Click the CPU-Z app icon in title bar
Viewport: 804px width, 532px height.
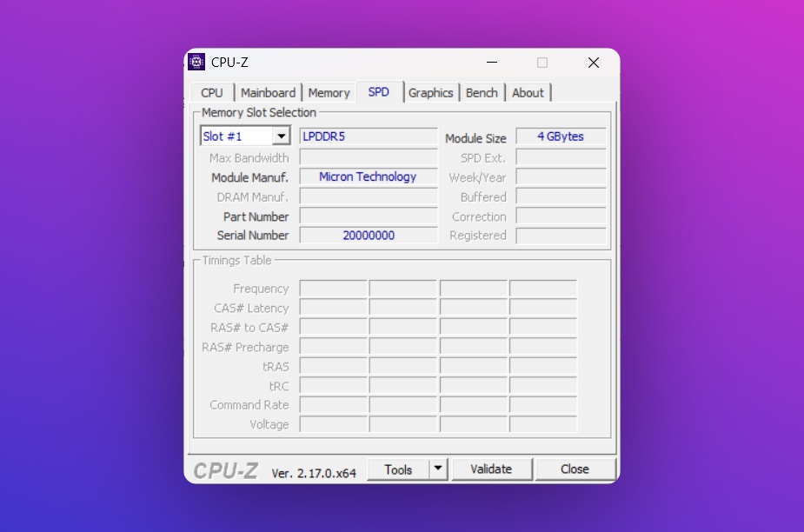pos(196,62)
